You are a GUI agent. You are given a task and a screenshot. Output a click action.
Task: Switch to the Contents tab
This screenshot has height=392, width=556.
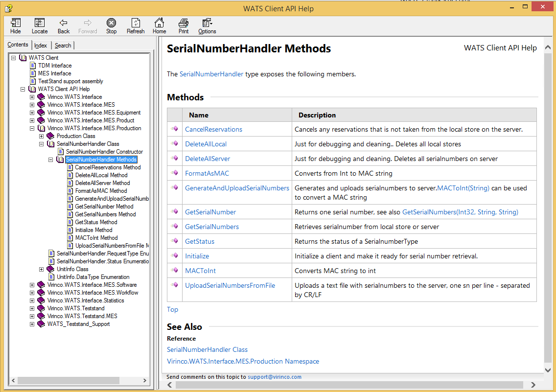pyautogui.click(x=18, y=45)
